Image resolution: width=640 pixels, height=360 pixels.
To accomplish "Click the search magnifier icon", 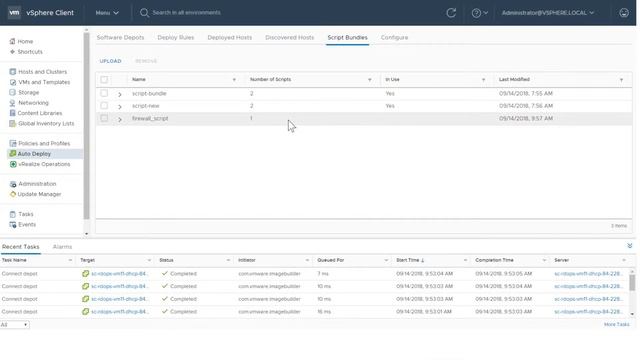I will 144,13.
